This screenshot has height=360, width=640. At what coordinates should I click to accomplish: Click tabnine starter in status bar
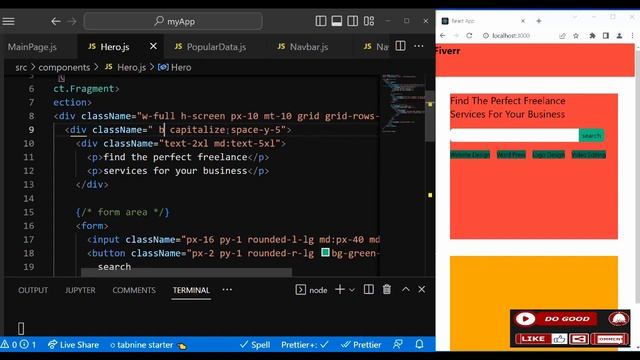click(148, 345)
